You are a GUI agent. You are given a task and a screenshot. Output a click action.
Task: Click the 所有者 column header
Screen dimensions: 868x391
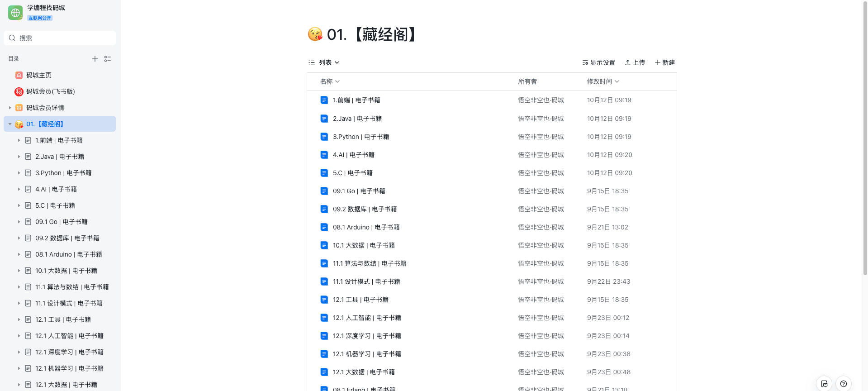(x=527, y=81)
